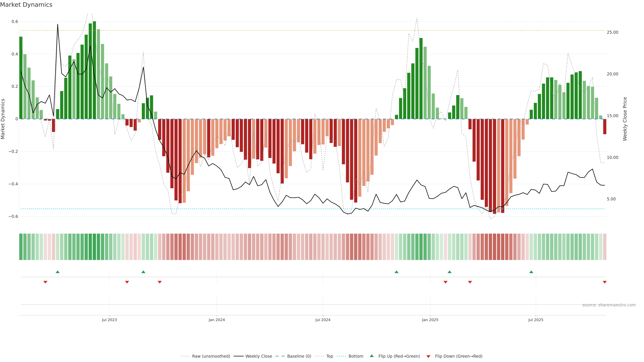Click the first green flip-up marker before Jul 2023
This screenshot has width=644, height=362.
pos(58,272)
